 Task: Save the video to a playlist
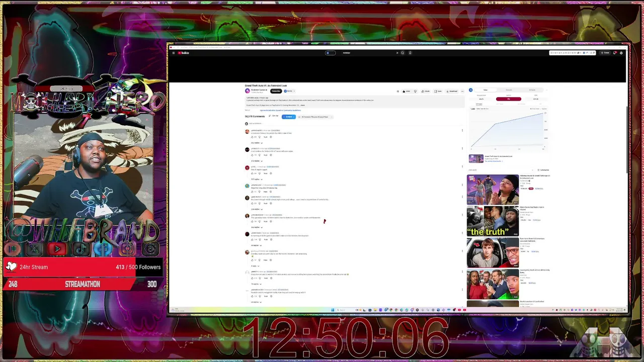pos(438,91)
